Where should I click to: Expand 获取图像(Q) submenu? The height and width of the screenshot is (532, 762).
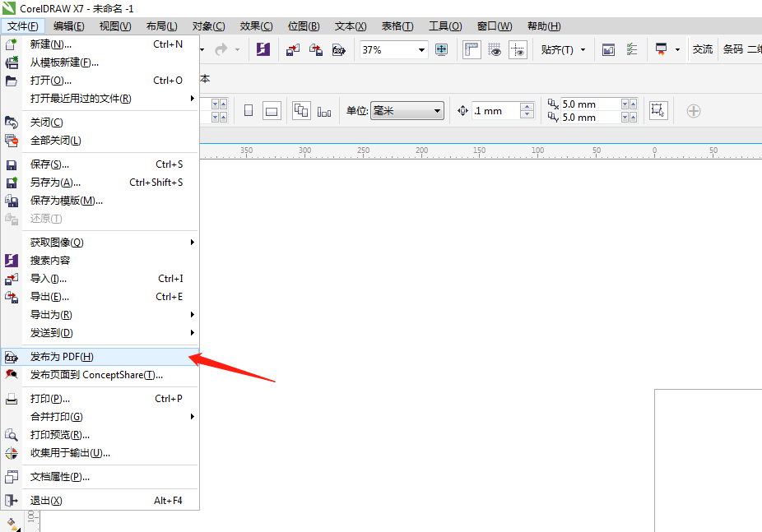[100, 243]
